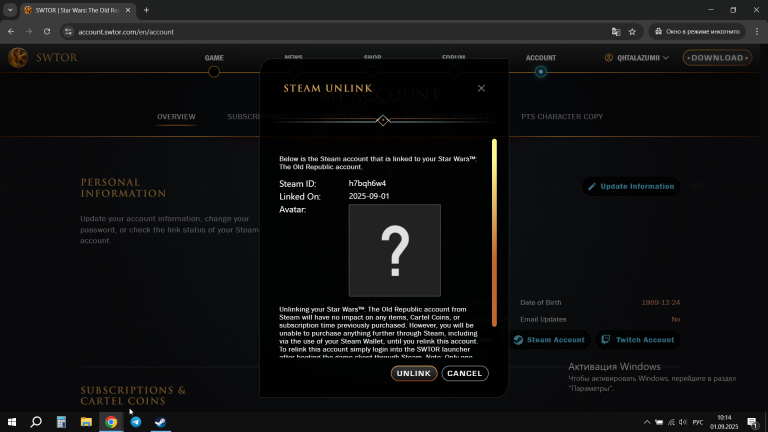Open the notification center icon
The image size is (768, 432).
(x=753, y=422)
